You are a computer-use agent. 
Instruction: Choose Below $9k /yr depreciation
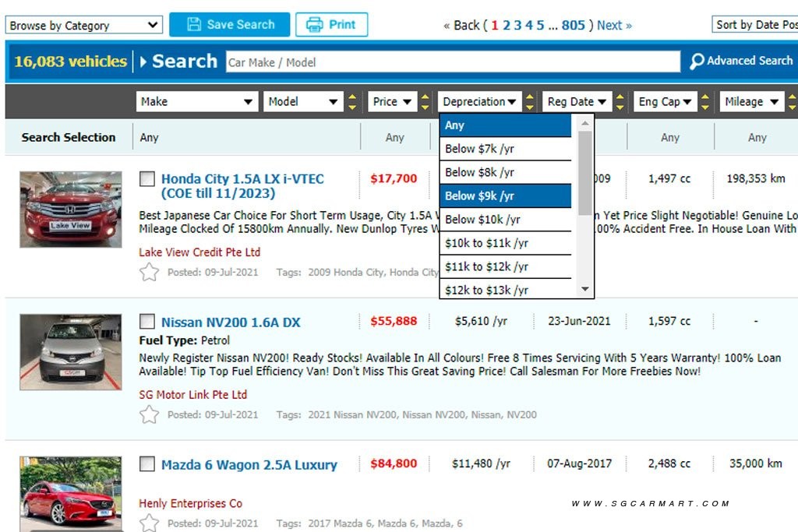click(505, 196)
